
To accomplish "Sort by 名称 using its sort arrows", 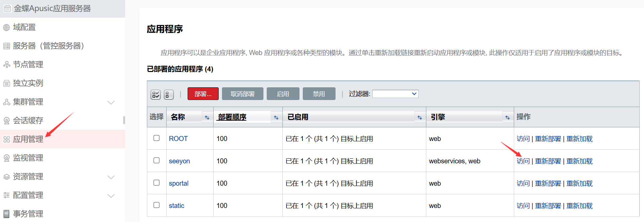I will (207, 117).
